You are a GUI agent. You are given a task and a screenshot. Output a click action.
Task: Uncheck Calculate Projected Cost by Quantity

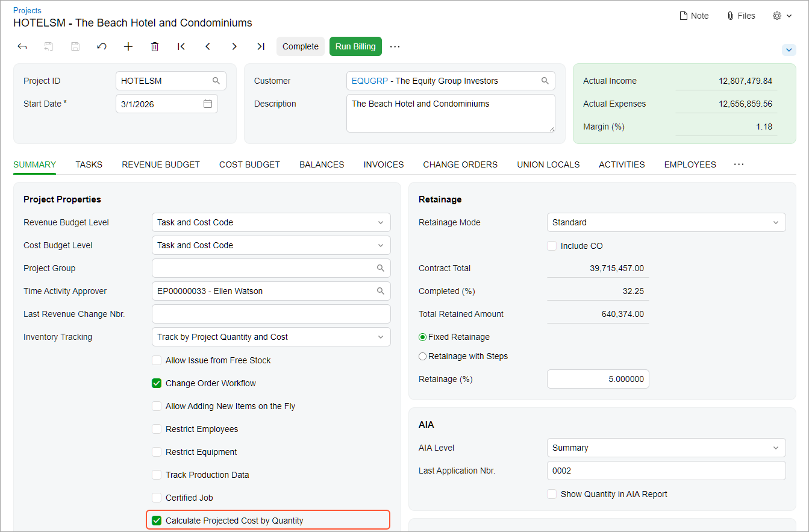[157, 521]
